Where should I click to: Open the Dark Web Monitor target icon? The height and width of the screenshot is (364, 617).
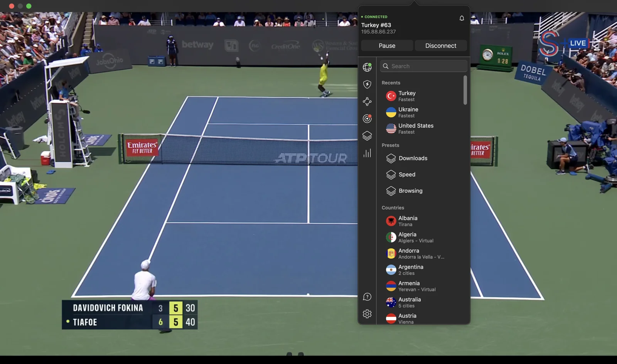point(367,118)
